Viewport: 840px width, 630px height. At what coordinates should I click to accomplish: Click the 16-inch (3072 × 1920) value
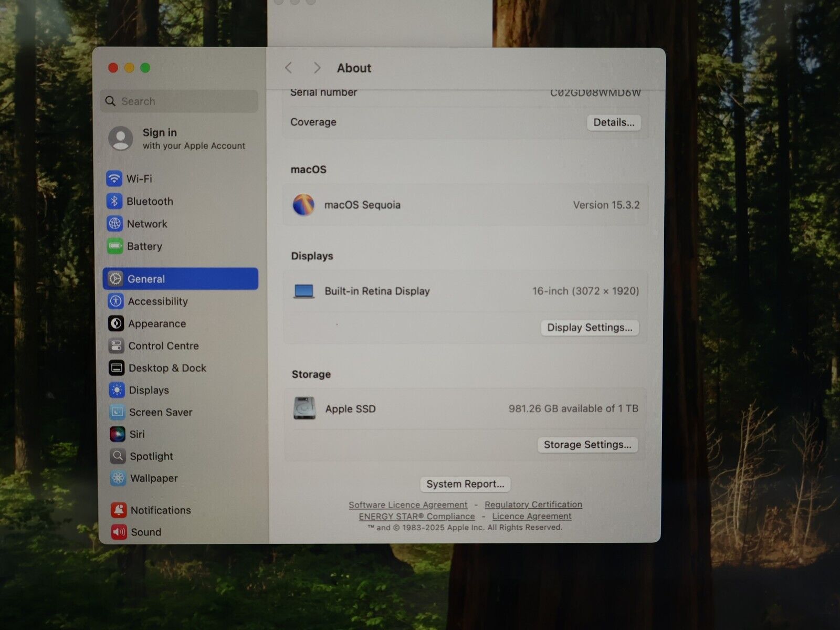[585, 291]
